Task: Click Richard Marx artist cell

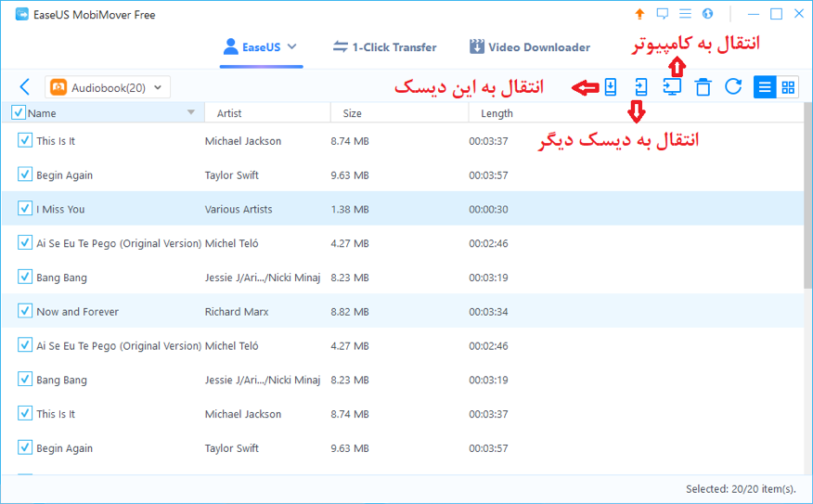Action: coord(237,312)
